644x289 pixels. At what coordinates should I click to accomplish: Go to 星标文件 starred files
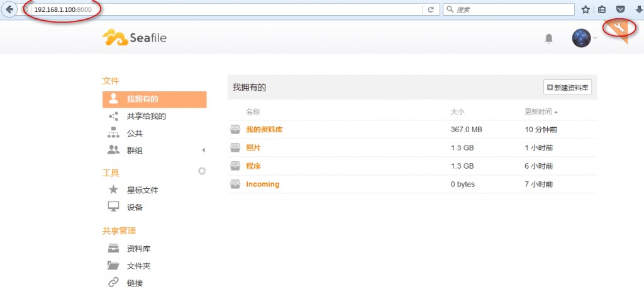(x=142, y=190)
